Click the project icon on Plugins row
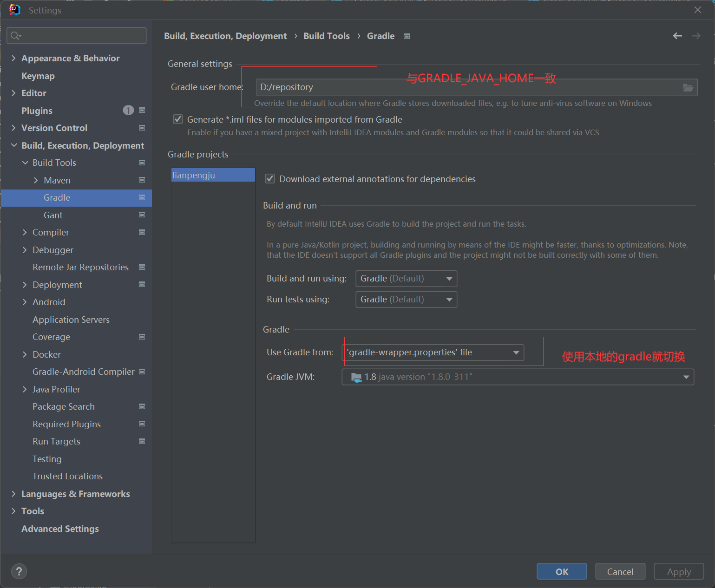This screenshot has width=715, height=588. (142, 110)
